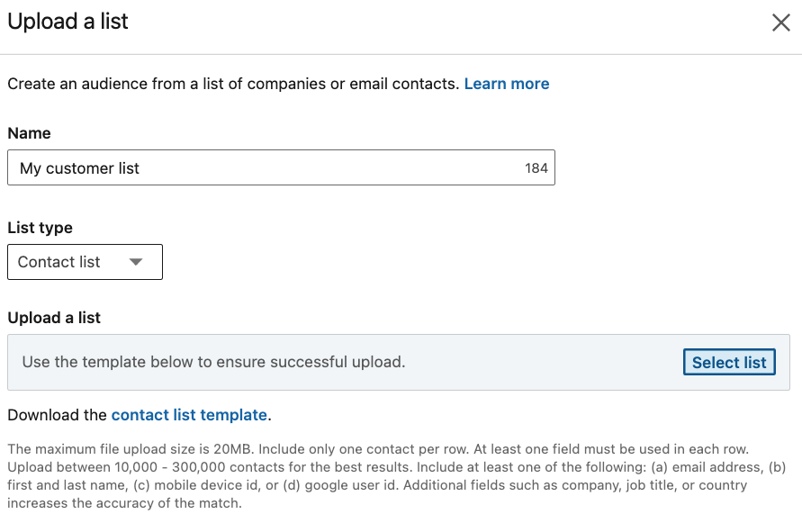Click the List type label
Viewport: 802px width, 532px height.
pos(40,228)
